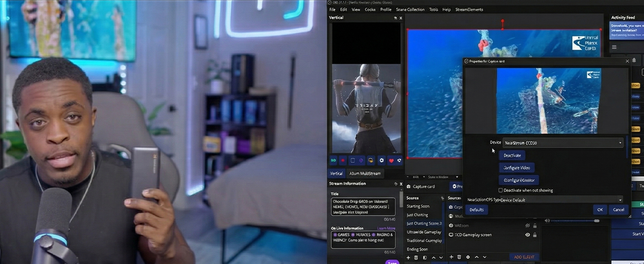Confirm properties with the OK button

pos(600,210)
